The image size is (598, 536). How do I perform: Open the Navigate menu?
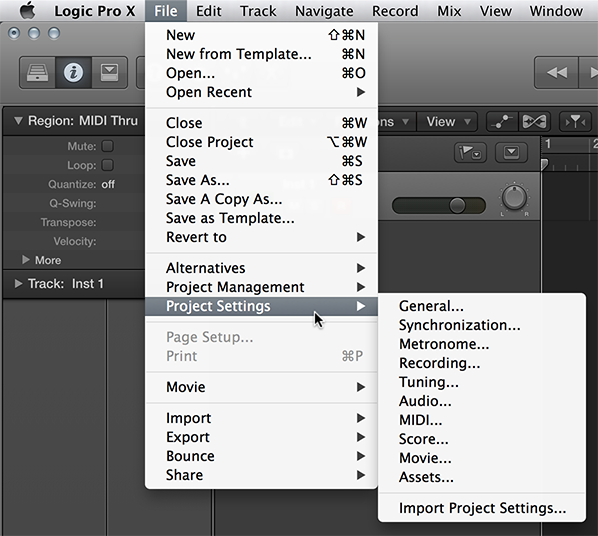click(324, 11)
